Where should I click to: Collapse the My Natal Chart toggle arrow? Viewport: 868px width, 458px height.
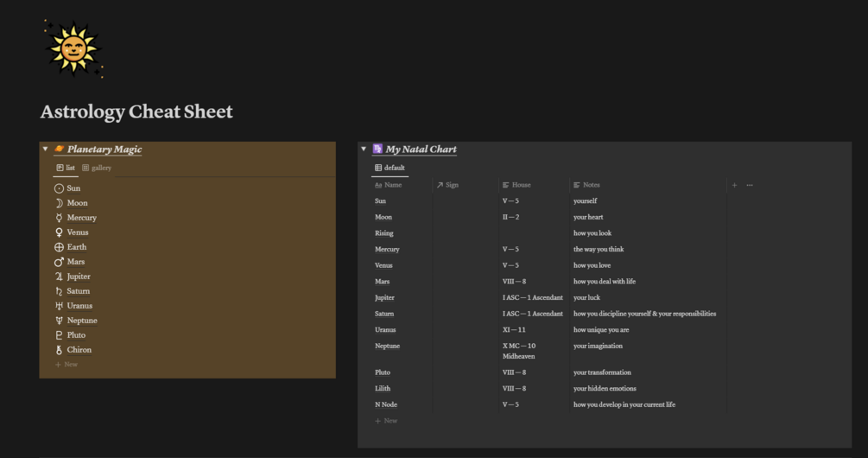[364, 149]
